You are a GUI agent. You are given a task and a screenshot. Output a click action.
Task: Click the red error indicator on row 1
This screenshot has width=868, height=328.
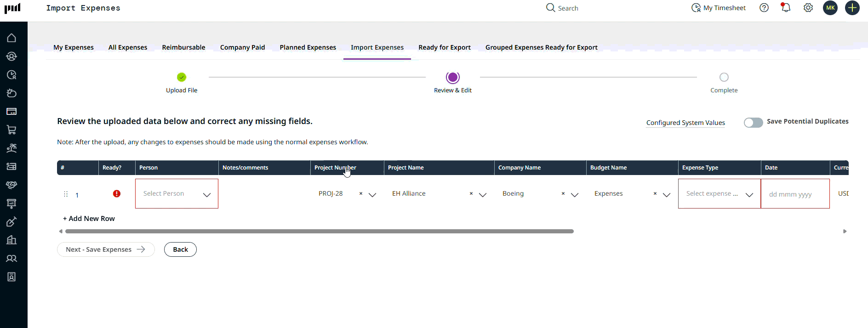tap(117, 194)
